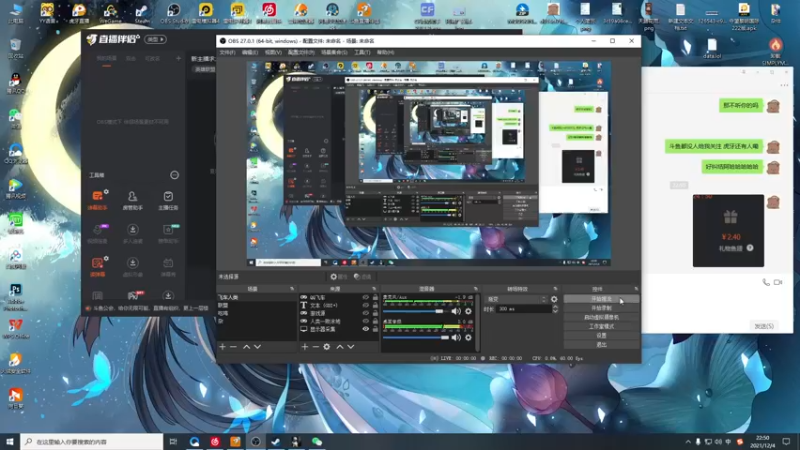Start video call in WeChat chat
This screenshot has width=800, height=450.
[x=778, y=282]
